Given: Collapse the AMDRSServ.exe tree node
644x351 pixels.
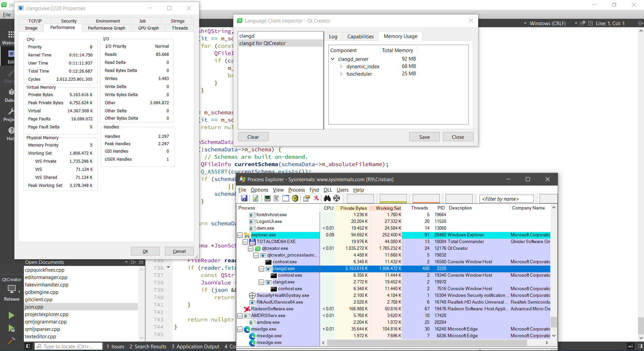Looking at the screenshot, I should pos(240,316).
